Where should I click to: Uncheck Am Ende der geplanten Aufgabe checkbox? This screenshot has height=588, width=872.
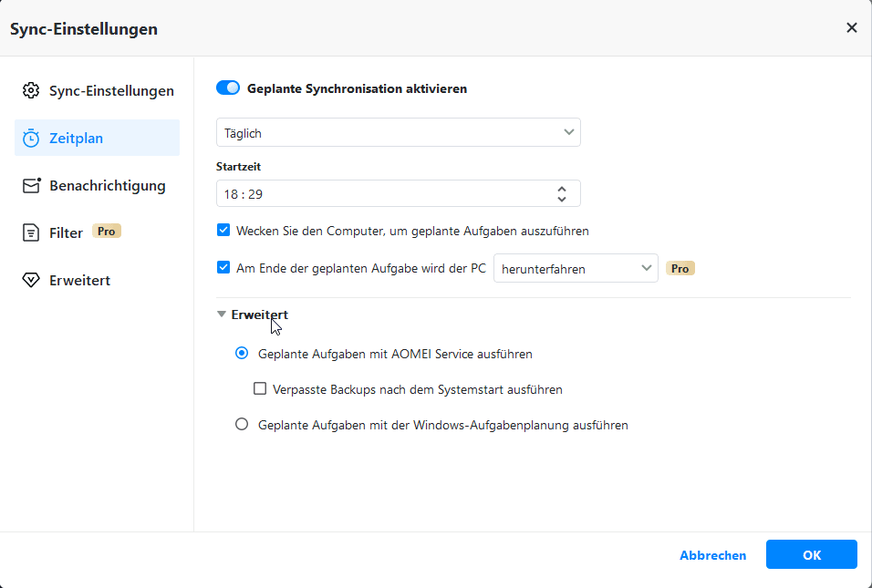pyautogui.click(x=223, y=268)
